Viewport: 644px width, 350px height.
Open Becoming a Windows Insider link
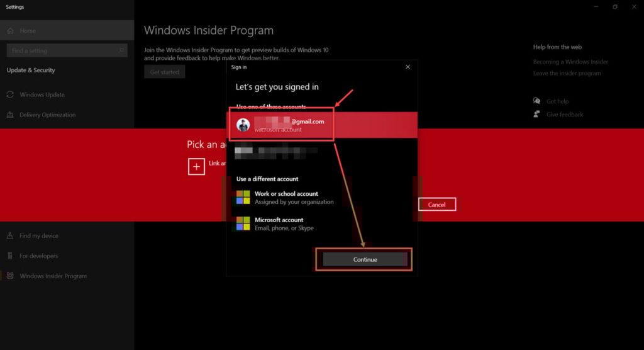click(570, 62)
